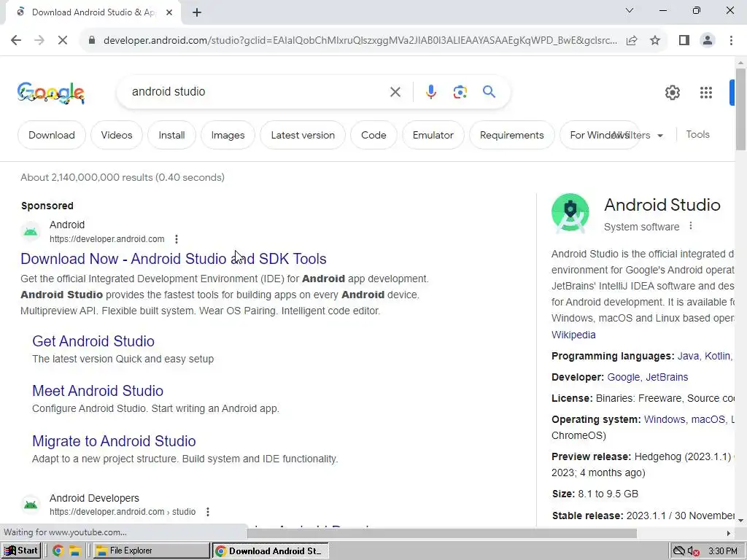The width and height of the screenshot is (747, 560).
Task: Open a new browser tab
Action: click(197, 12)
